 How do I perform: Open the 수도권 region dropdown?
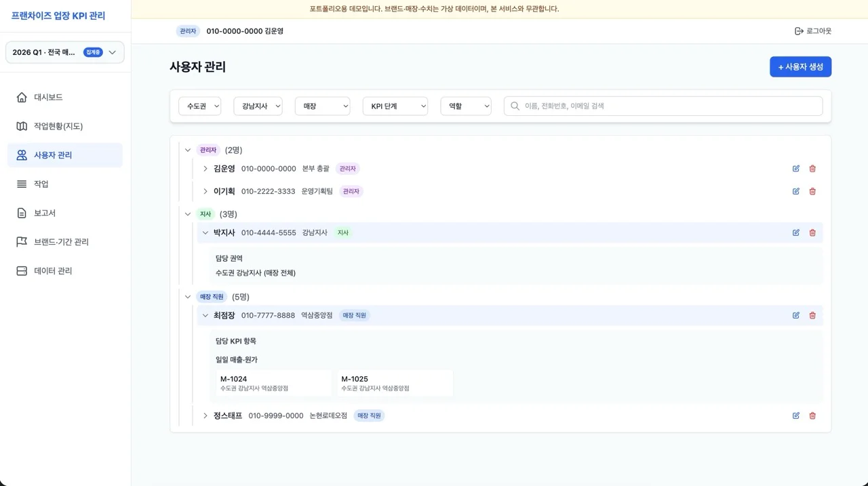tap(200, 106)
